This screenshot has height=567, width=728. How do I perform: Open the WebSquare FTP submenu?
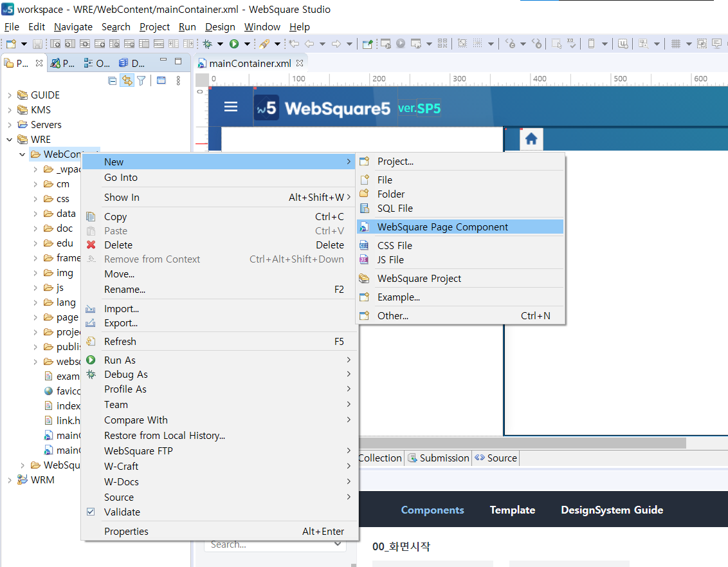click(x=219, y=451)
